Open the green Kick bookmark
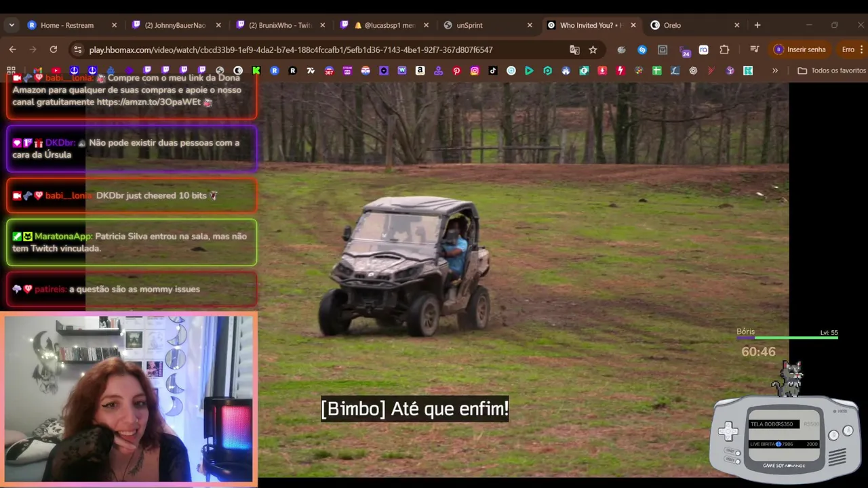 (256, 70)
